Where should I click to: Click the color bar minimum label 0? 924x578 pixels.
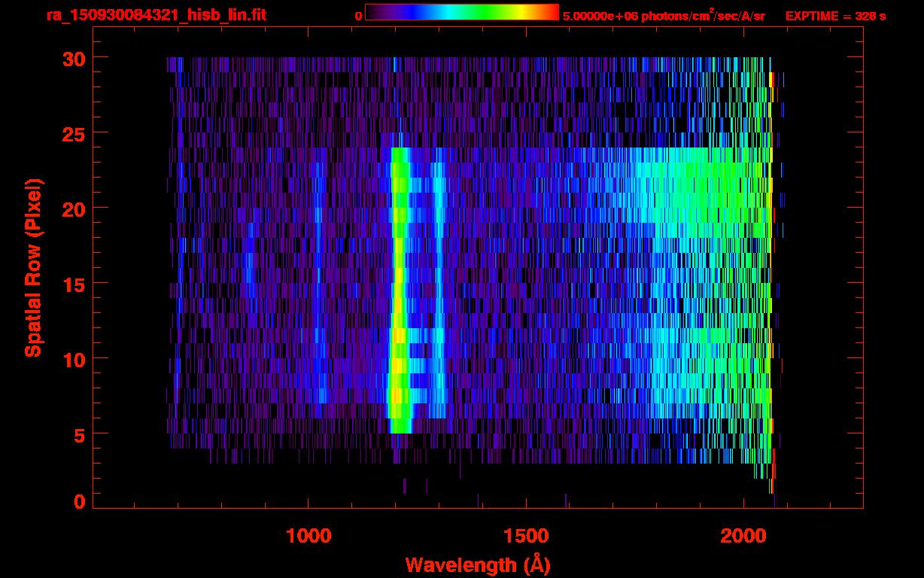click(x=358, y=16)
